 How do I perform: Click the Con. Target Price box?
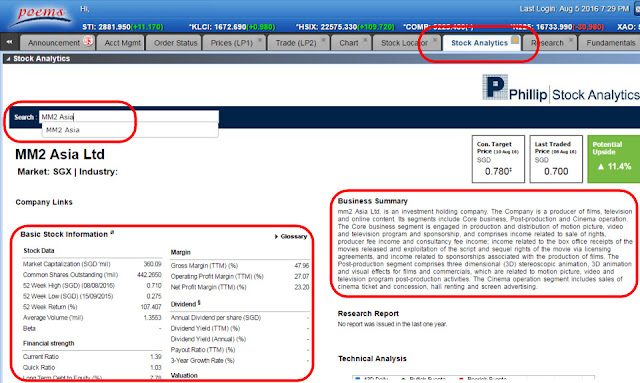coord(498,159)
